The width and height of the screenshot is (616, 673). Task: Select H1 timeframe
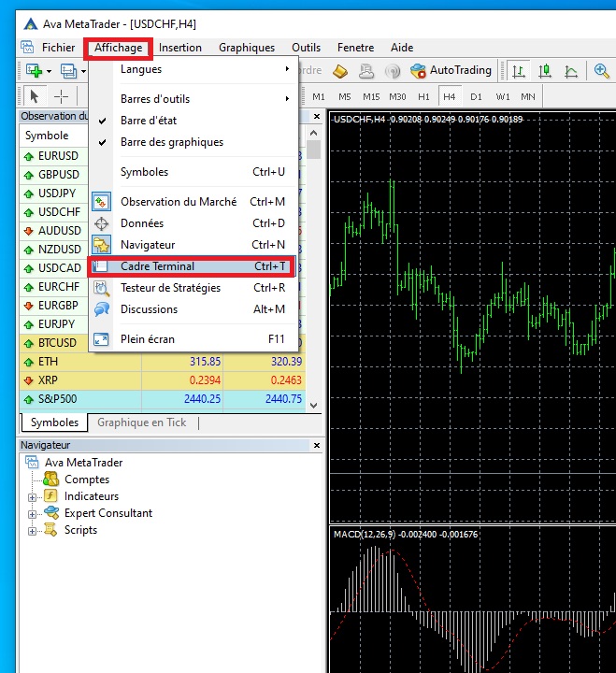click(x=423, y=97)
